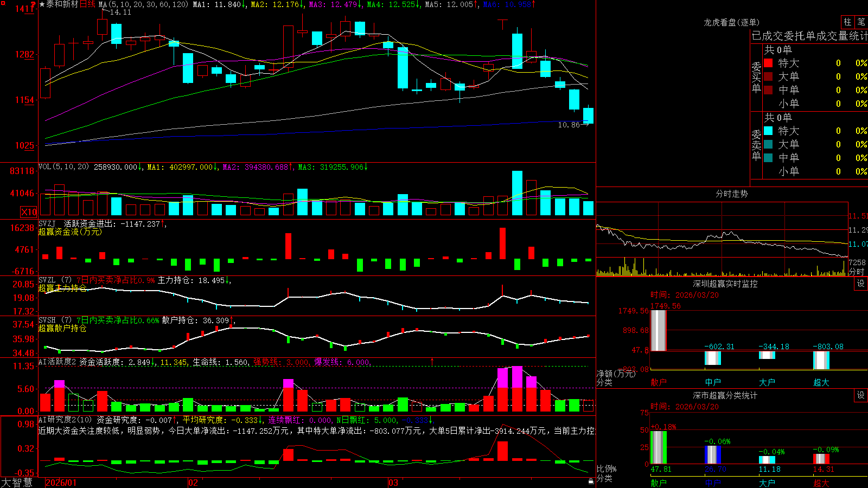The width and height of the screenshot is (868, 488).
Task: Select the 龙虎看盘(逐单) panel title
Action: (731, 22)
